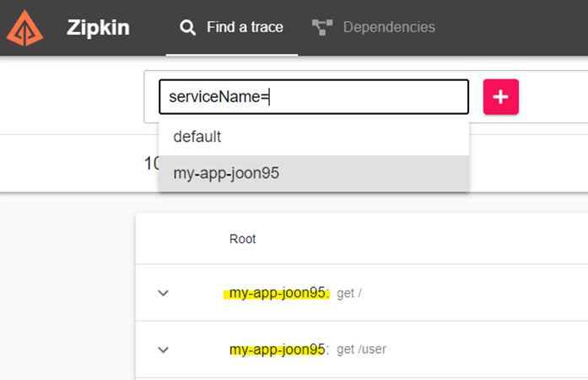Expand the my-app-joon95 get / trace row
This screenshot has height=380, width=588.
[163, 293]
